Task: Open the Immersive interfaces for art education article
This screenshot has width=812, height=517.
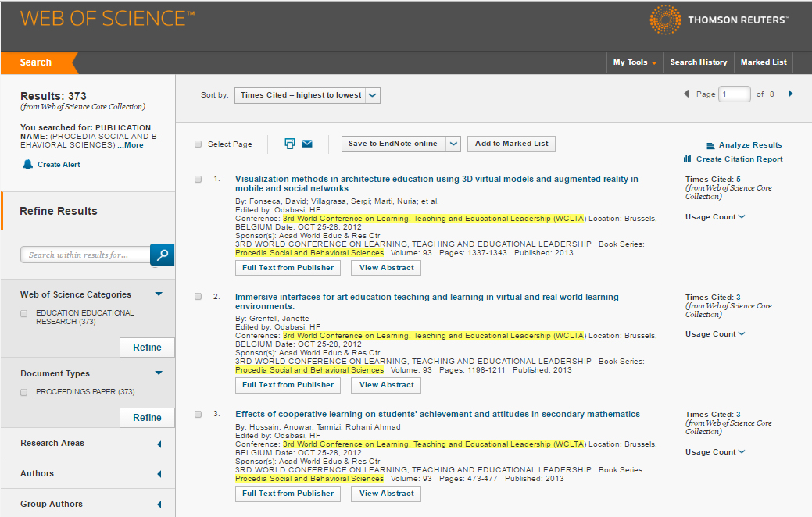Action: pos(427,301)
